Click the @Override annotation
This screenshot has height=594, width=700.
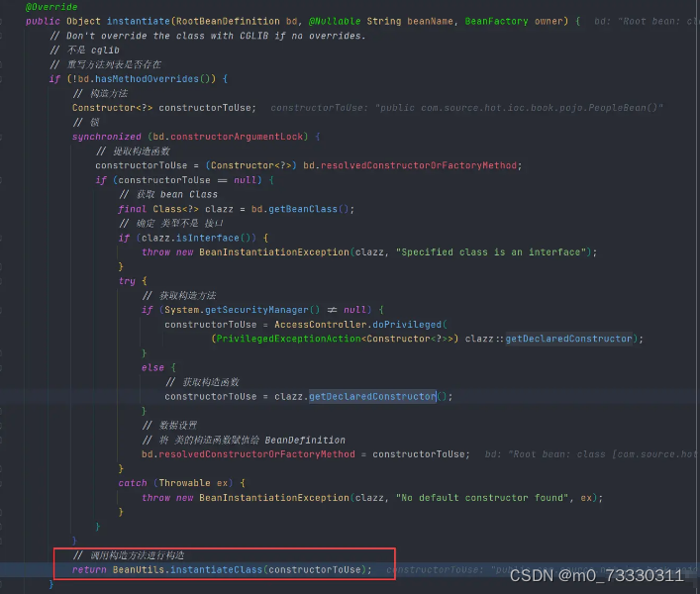51,7
